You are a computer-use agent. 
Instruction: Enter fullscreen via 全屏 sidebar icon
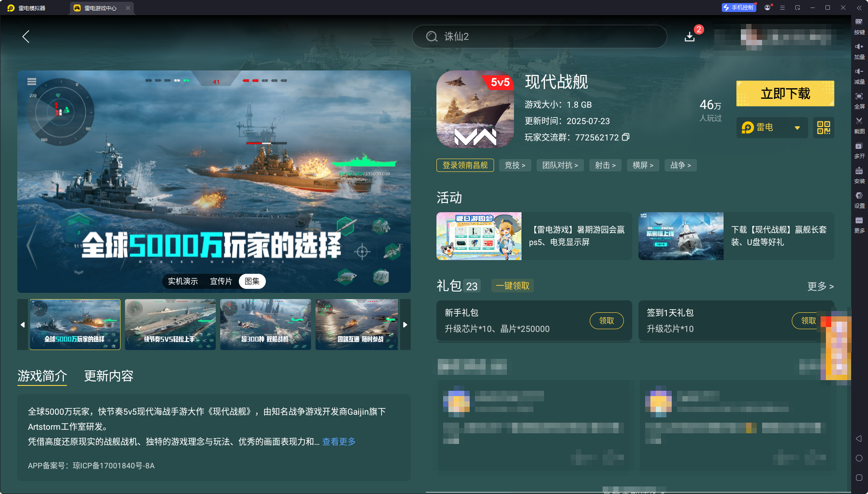point(859,101)
